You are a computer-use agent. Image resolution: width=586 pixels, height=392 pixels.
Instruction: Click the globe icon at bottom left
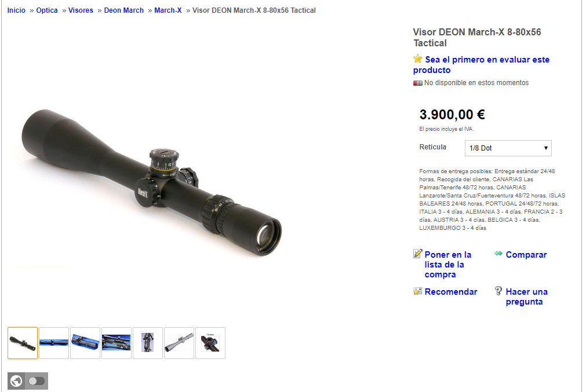coord(16,381)
